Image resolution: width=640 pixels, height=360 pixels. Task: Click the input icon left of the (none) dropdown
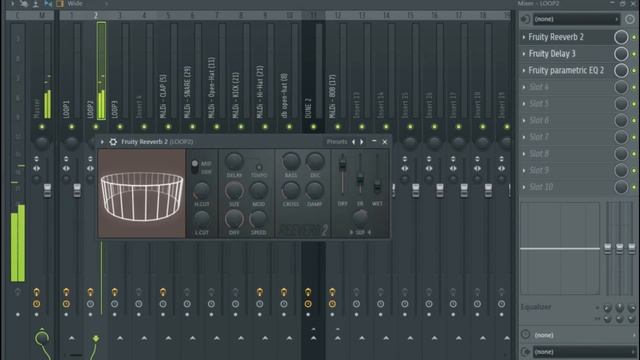[525, 19]
